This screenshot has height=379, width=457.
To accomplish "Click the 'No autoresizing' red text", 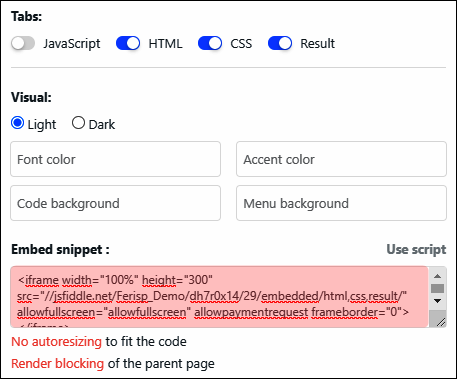I will (56, 342).
